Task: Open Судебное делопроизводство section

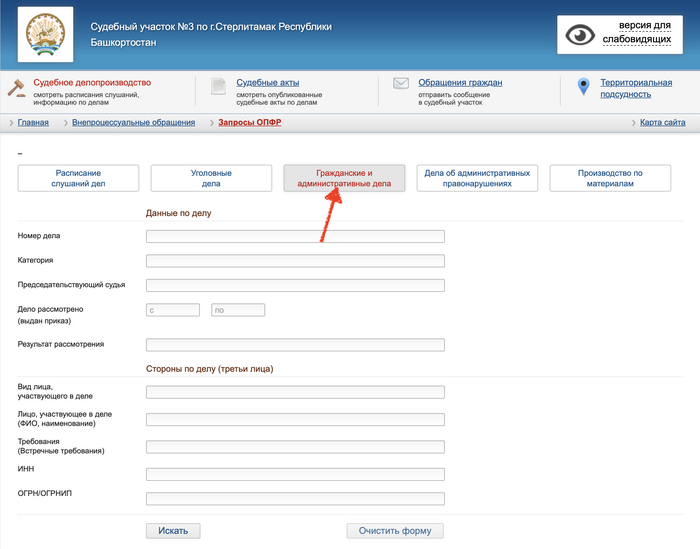Action: point(92,83)
